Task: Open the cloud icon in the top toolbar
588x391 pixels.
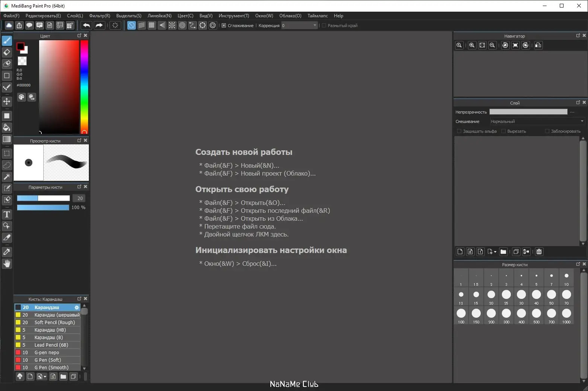Action: pyautogui.click(x=9, y=25)
